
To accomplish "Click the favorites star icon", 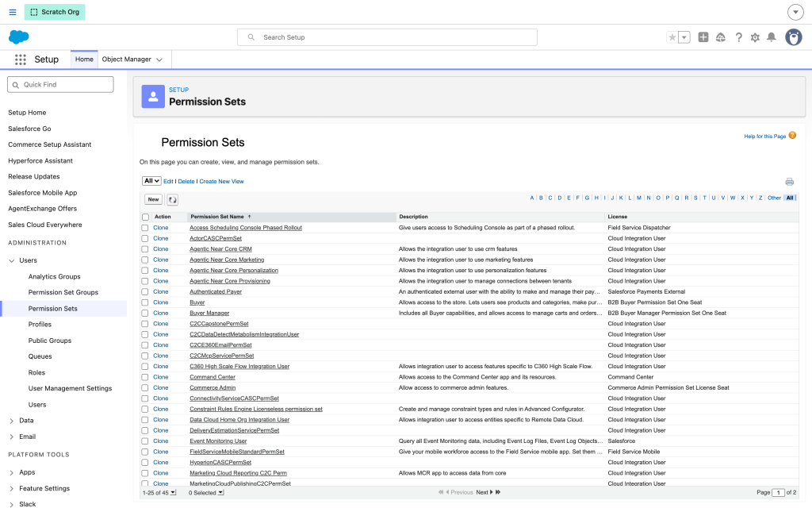I will tap(672, 37).
